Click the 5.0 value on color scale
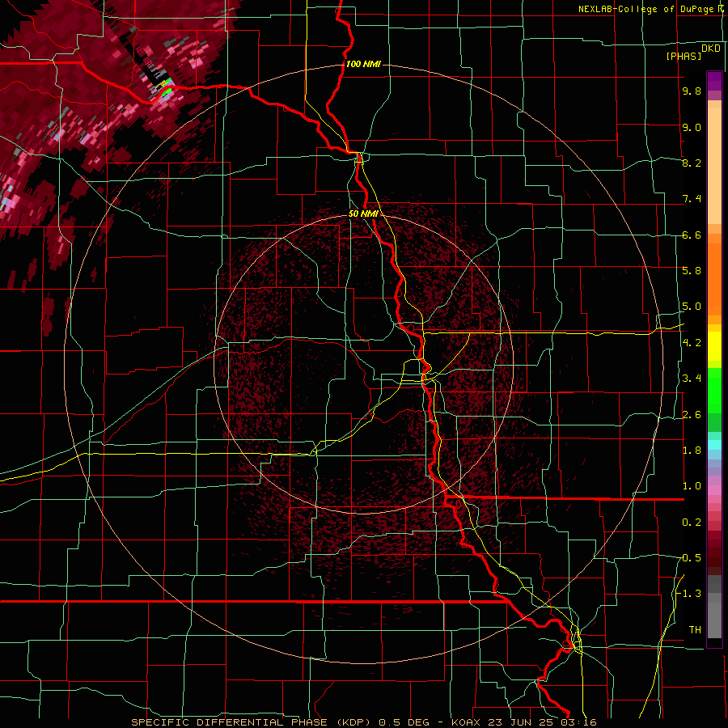This screenshot has height=728, width=728. coord(692,307)
